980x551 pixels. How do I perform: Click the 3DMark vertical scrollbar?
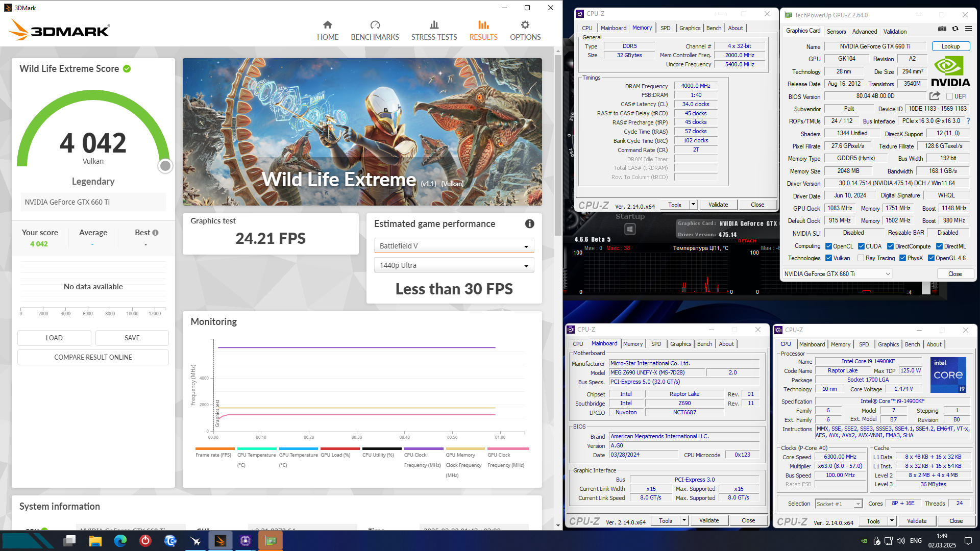(x=558, y=145)
